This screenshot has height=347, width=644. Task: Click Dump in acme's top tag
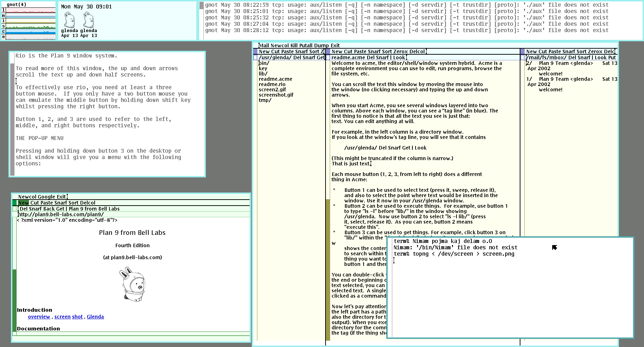(322, 45)
